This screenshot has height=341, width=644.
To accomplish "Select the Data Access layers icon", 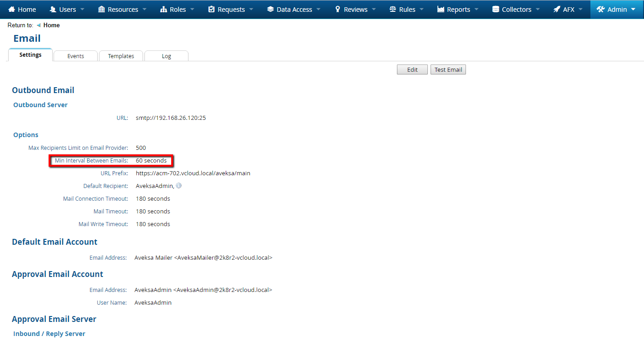I will coord(269,9).
